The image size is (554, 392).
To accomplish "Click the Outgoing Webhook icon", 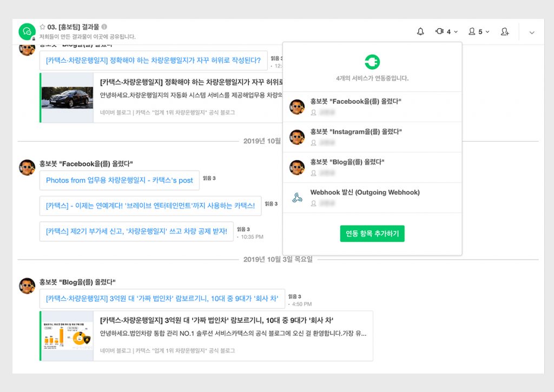I will [297, 198].
